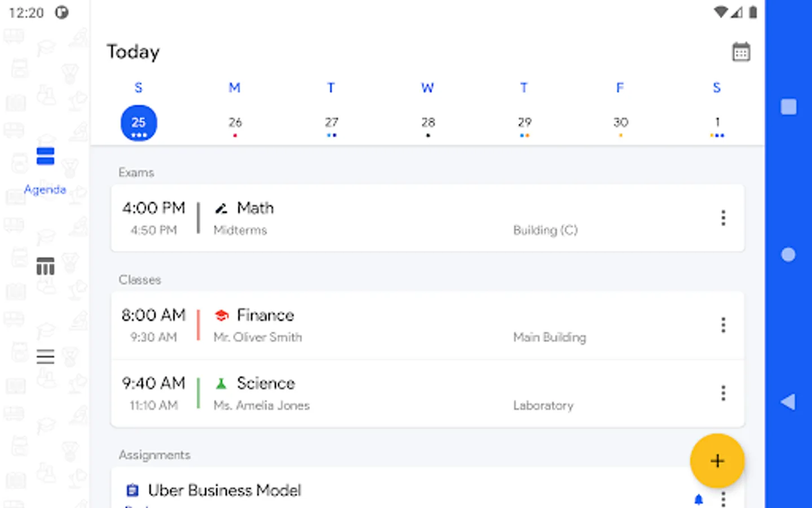Open the timetable grid view icon

pyautogui.click(x=45, y=266)
